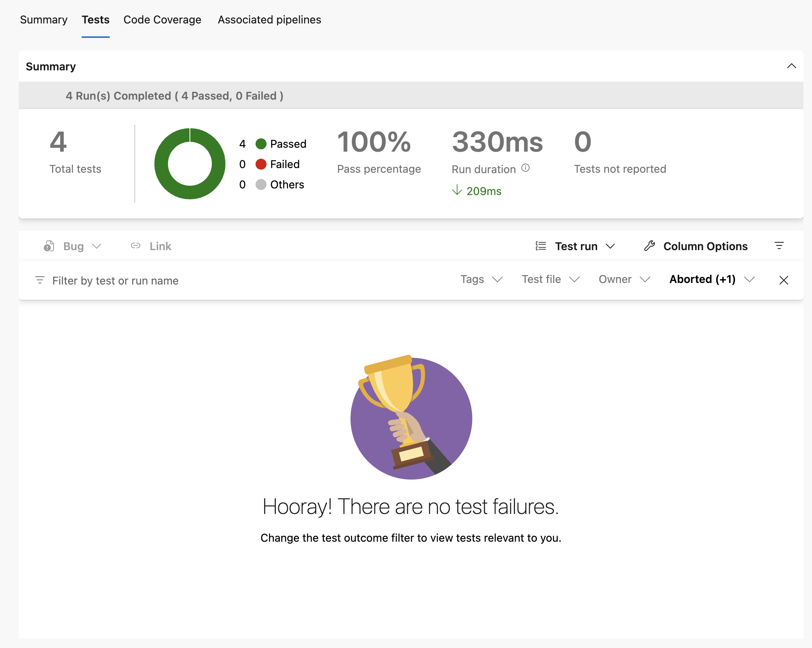Click the filter icon beside search field
Image resolution: width=812 pixels, height=648 pixels.
click(x=39, y=280)
